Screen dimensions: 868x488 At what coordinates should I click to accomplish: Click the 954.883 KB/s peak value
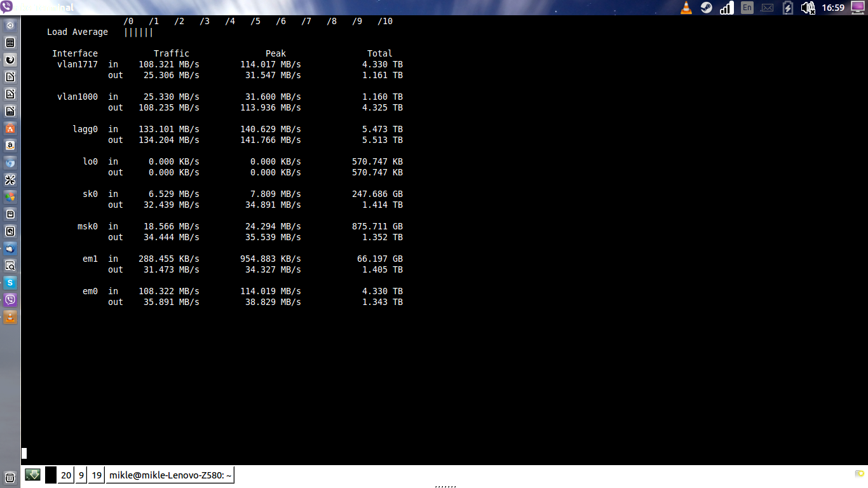[x=271, y=259]
